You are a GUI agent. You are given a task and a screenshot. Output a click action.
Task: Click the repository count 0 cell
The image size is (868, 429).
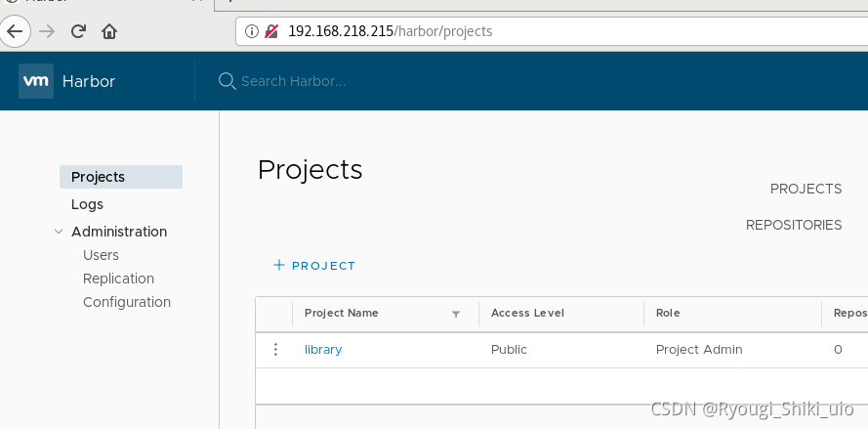click(838, 350)
